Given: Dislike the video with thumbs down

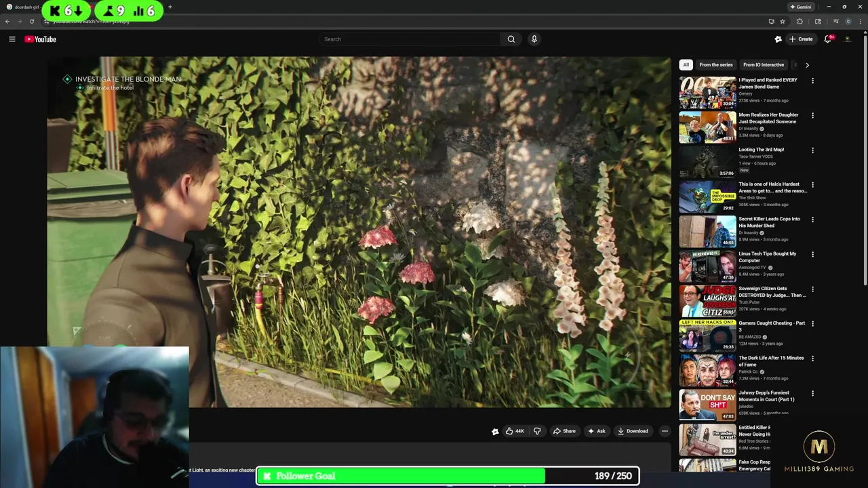Looking at the screenshot, I should point(537,431).
